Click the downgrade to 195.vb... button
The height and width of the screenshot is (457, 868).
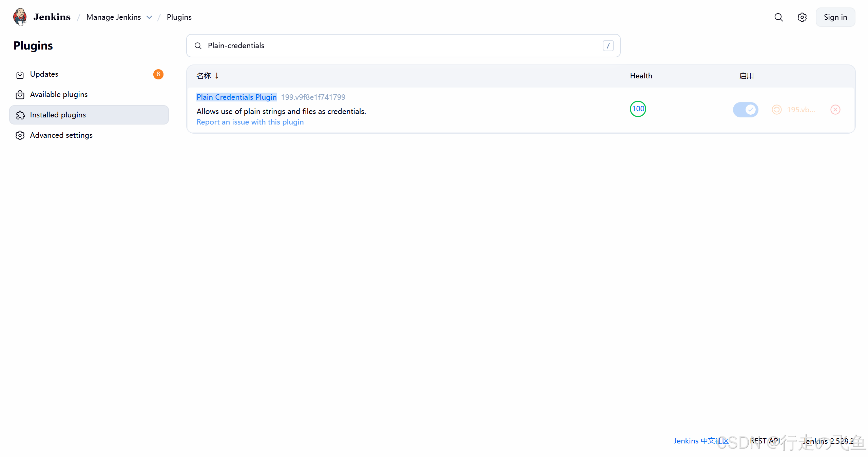coord(794,110)
